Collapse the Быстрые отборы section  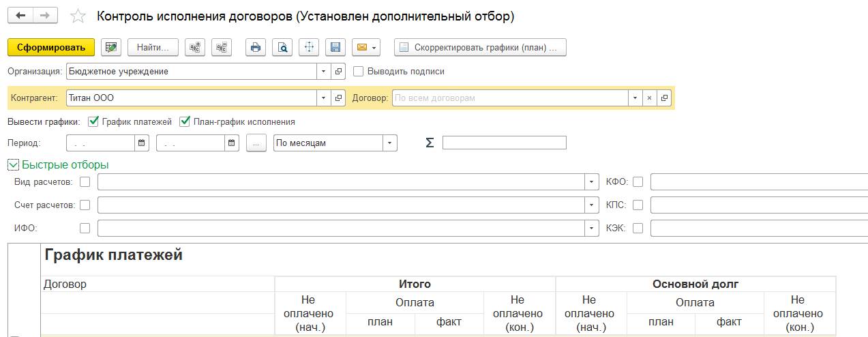tap(12, 164)
